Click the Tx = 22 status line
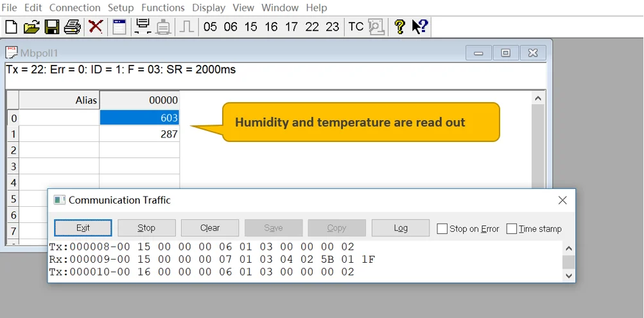Viewport: 644px width, 318px height. point(121,69)
